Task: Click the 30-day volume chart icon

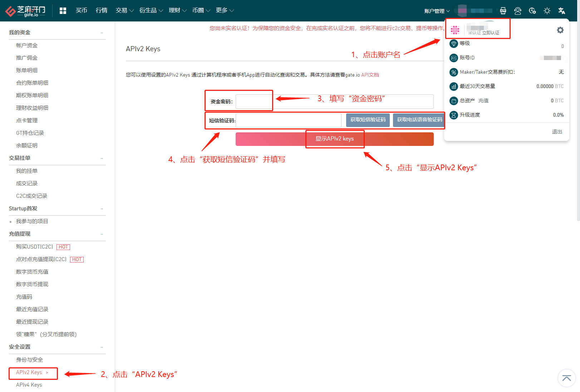Action: point(454,87)
